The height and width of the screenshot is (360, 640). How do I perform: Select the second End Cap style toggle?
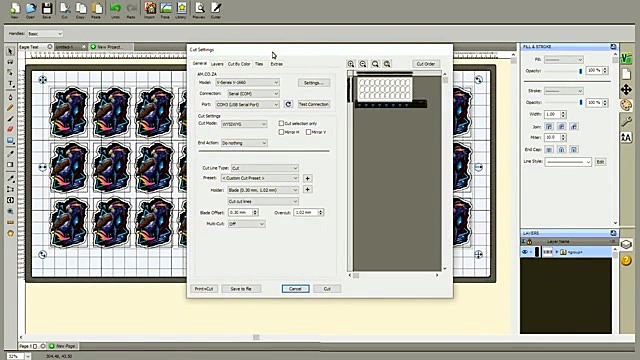[x=561, y=150]
